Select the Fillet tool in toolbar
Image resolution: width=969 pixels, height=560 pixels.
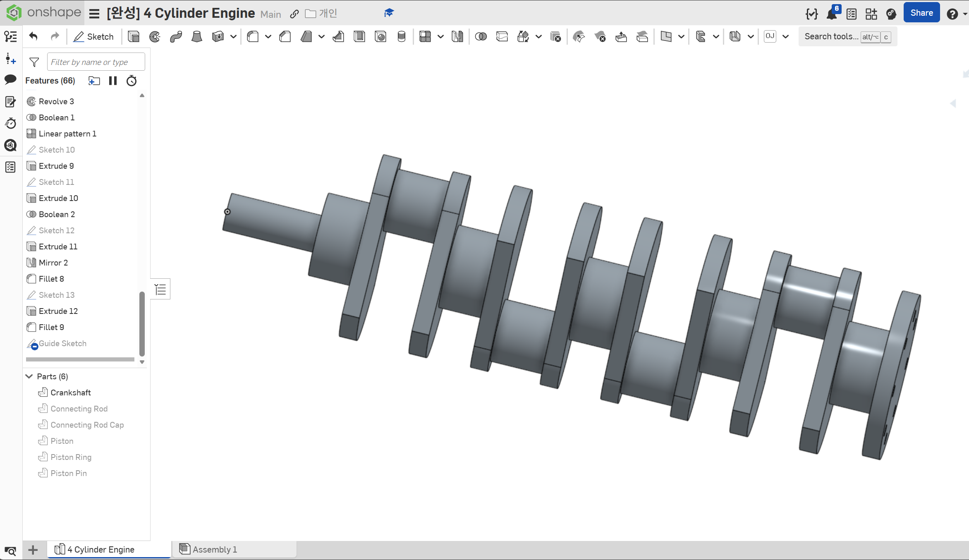(x=253, y=37)
